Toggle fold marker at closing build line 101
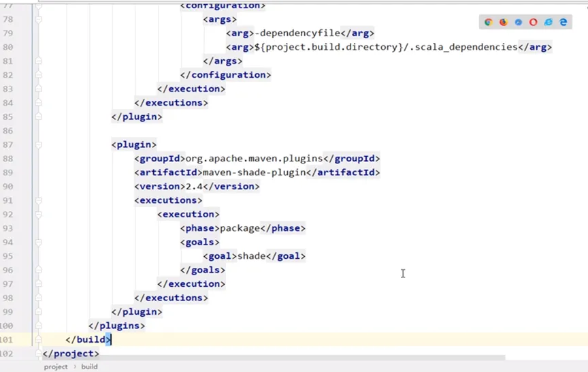Screen dimensions: 588x372 [x=39, y=339]
